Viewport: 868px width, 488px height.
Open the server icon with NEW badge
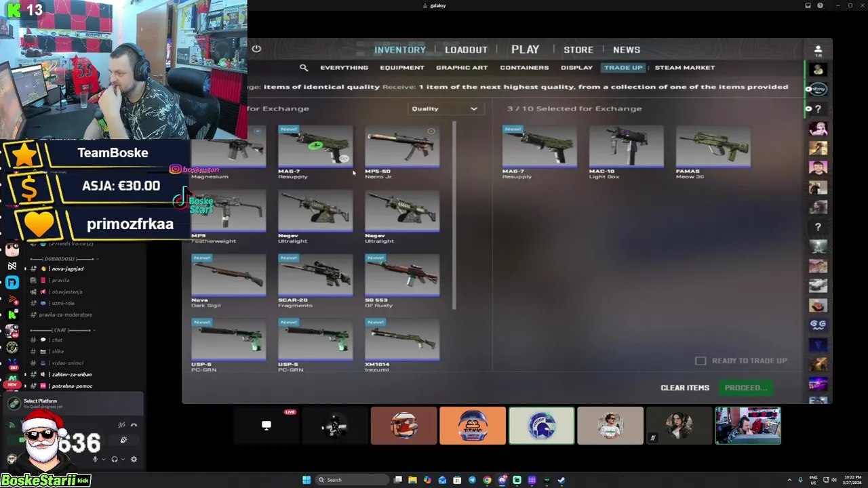(12, 381)
